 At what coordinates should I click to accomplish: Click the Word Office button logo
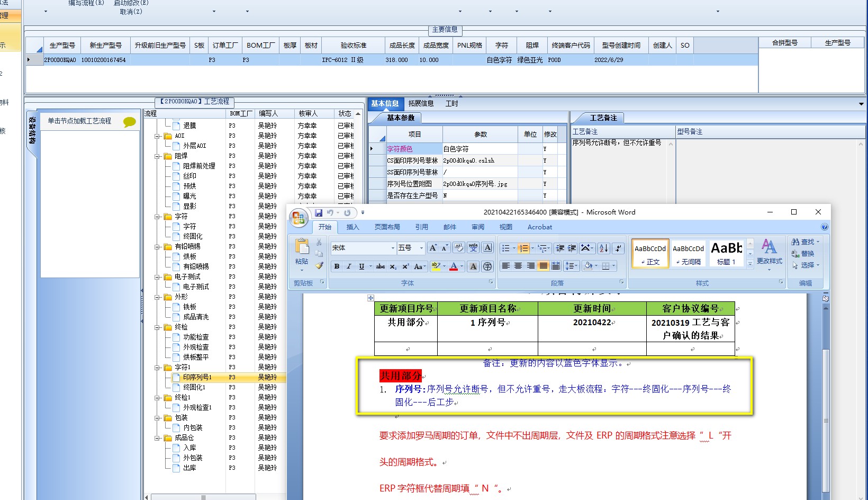(299, 218)
